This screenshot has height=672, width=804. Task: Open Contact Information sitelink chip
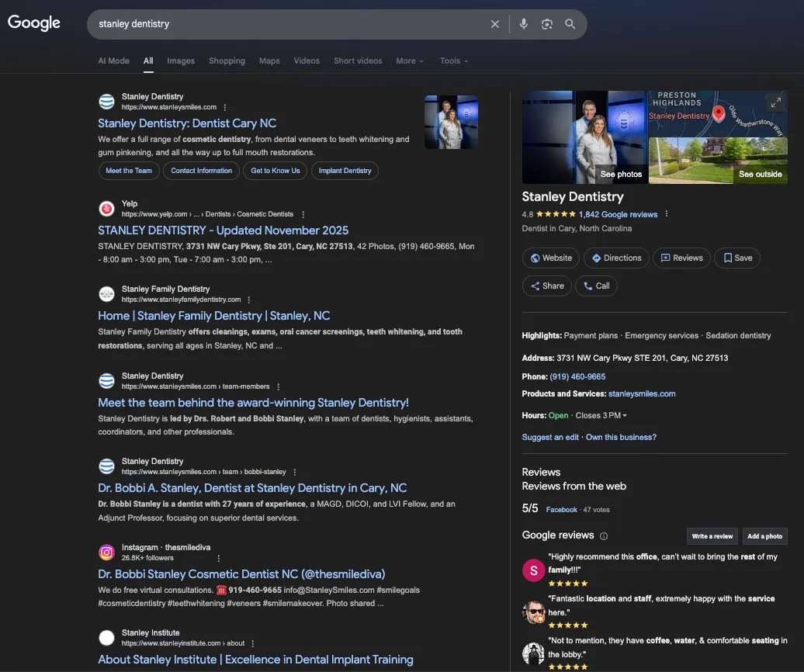coord(202,171)
